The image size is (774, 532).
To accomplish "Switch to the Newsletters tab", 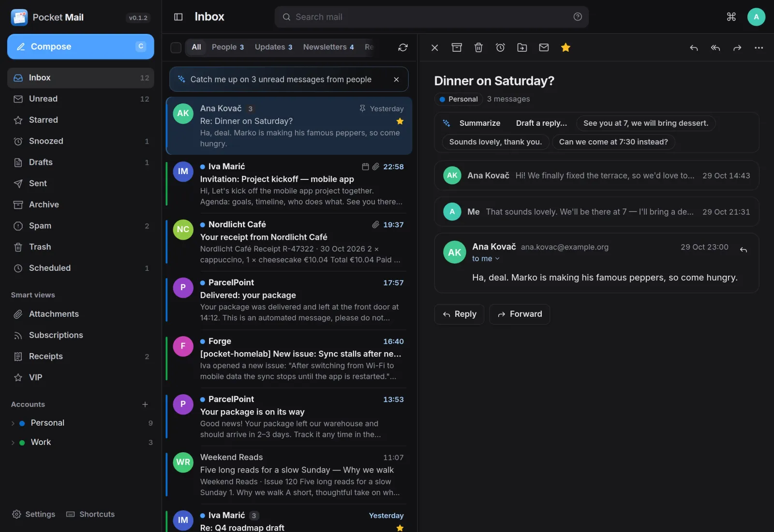I will pyautogui.click(x=328, y=47).
